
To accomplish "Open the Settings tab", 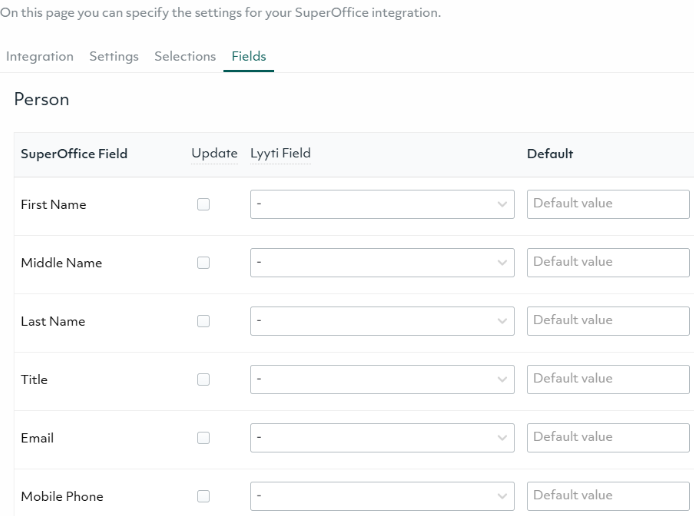I will click(x=114, y=56).
